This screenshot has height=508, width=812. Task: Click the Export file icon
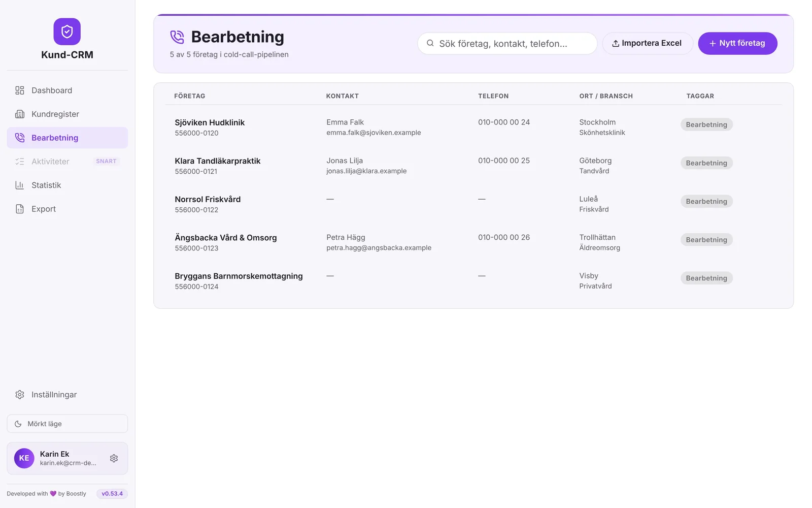click(x=20, y=209)
